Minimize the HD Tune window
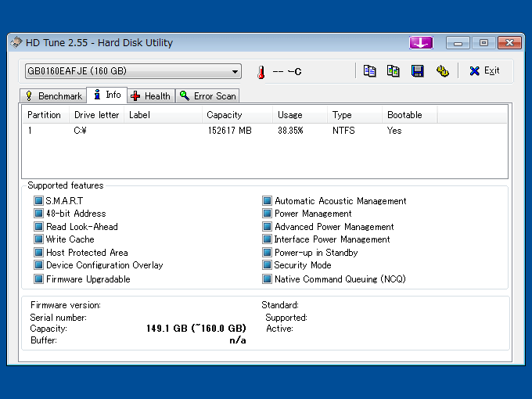Image resolution: width=532 pixels, height=399 pixels. (x=458, y=43)
